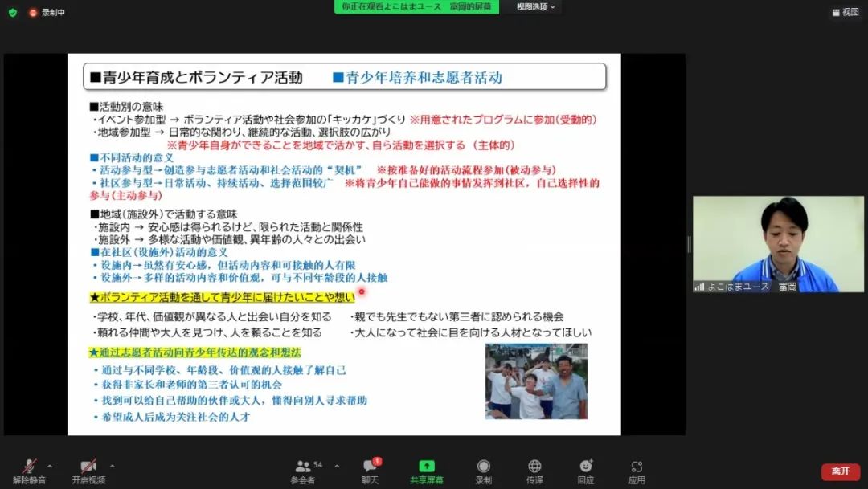Expand the arrow next to participants count

point(336,466)
